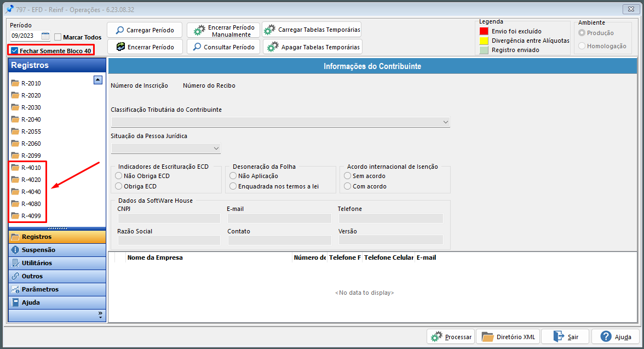Click the Consultar Período button
Screen dimensions: 644x349
tap(223, 47)
